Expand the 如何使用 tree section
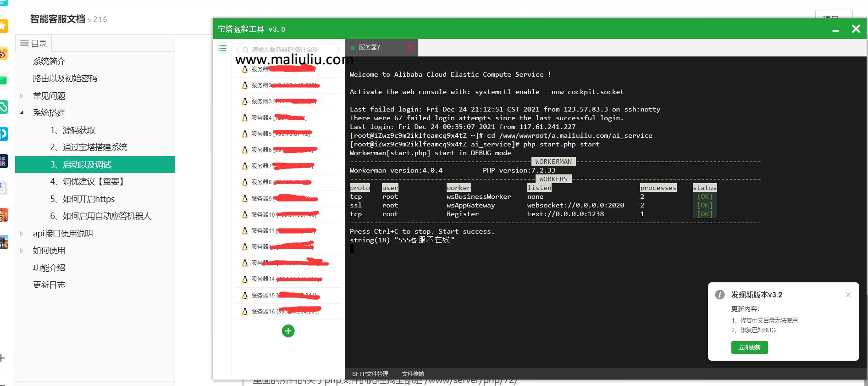This screenshot has width=868, height=386. [x=22, y=251]
